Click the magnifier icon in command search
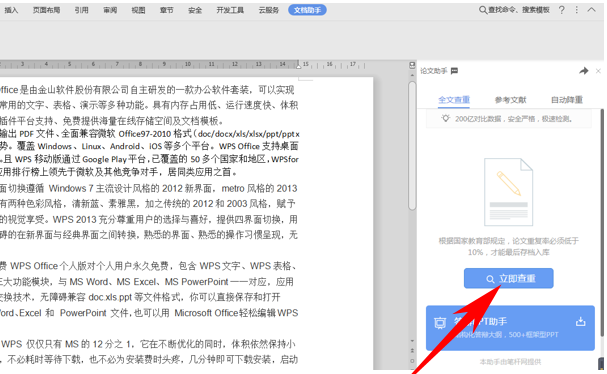Viewport: 607px width, 374px height. point(483,10)
